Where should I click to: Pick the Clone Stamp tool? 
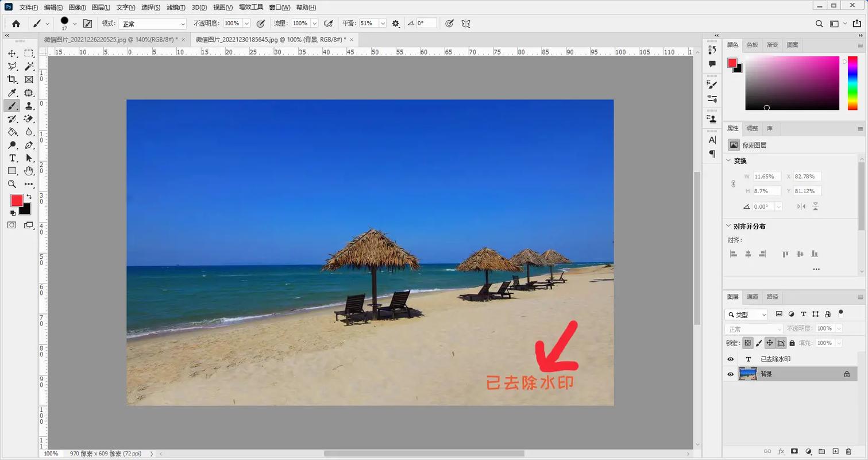[29, 106]
